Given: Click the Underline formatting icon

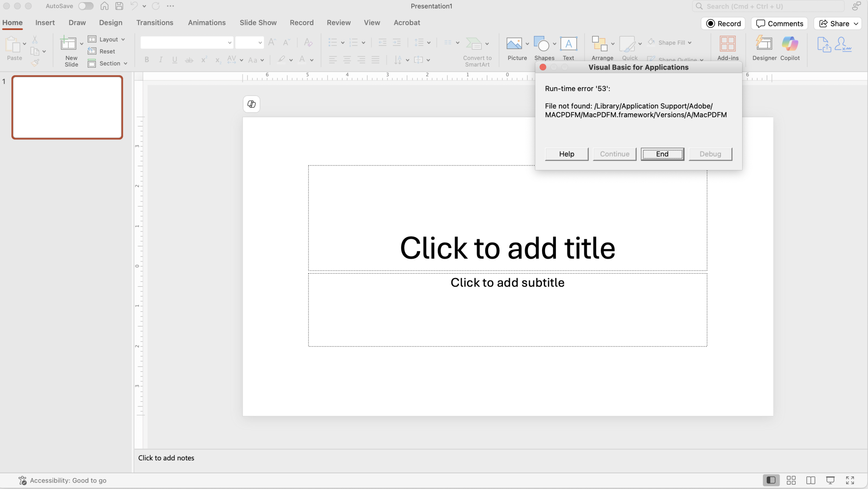Looking at the screenshot, I should tap(174, 60).
